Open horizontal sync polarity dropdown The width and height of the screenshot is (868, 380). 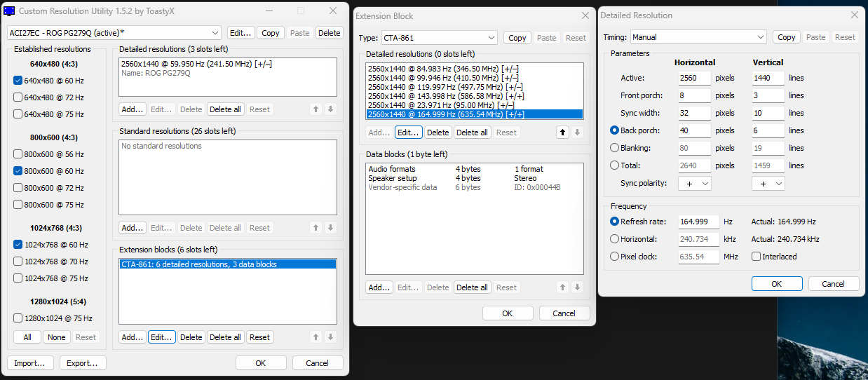(x=695, y=183)
